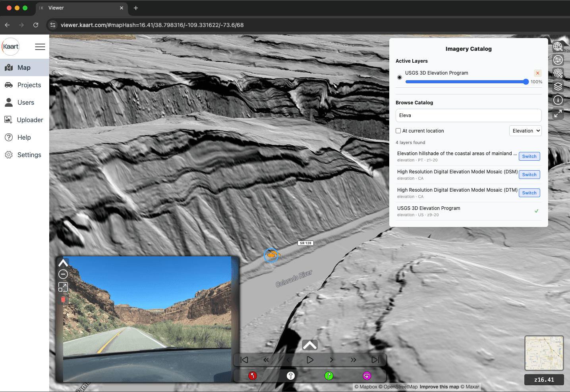Open the layers panel icon on the right
Screen dimensions: 570x392
tap(558, 86)
